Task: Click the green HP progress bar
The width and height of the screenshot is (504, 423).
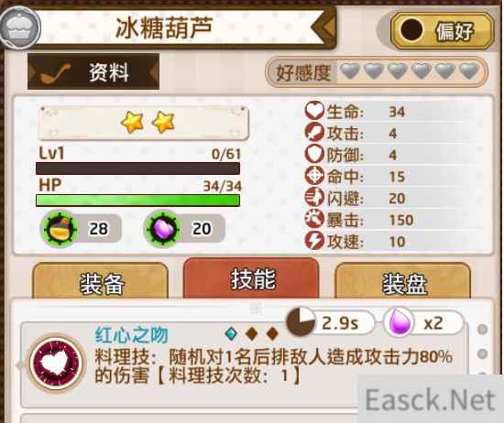Action: 137,201
